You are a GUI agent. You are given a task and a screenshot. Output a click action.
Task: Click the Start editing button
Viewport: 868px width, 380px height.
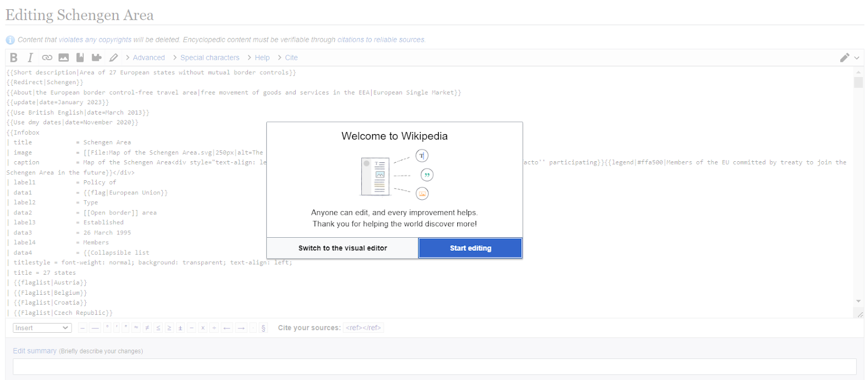pyautogui.click(x=470, y=248)
